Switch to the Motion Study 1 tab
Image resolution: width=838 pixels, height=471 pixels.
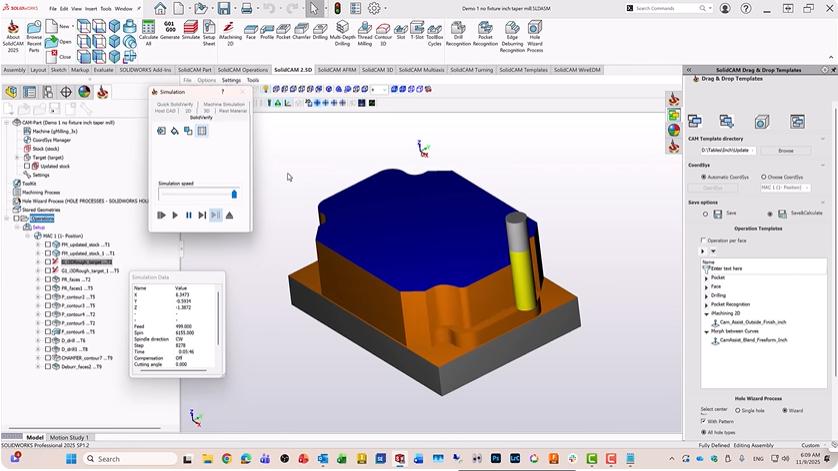coord(69,437)
